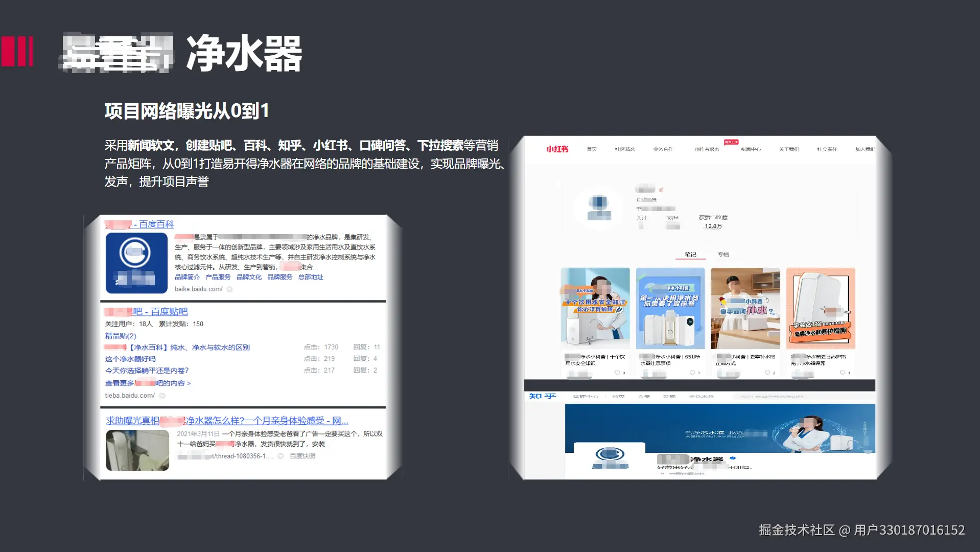Open the 夏季净水器养护指南 note cover

[821, 309]
